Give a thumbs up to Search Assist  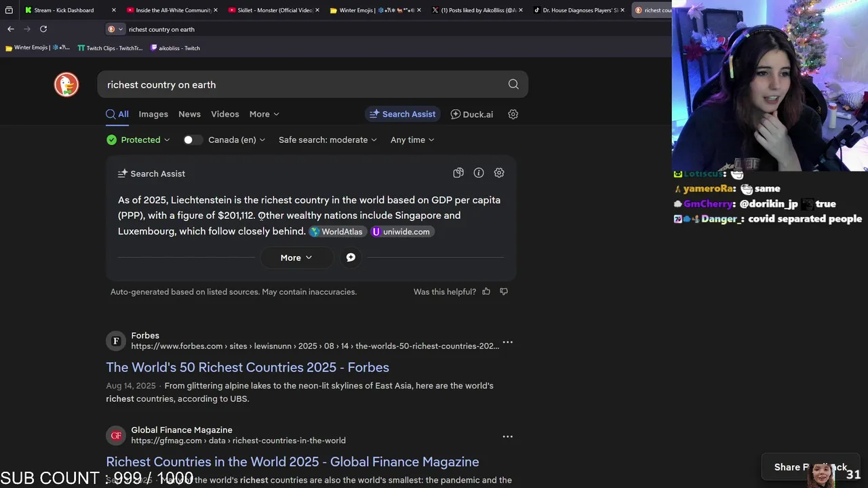coord(486,291)
